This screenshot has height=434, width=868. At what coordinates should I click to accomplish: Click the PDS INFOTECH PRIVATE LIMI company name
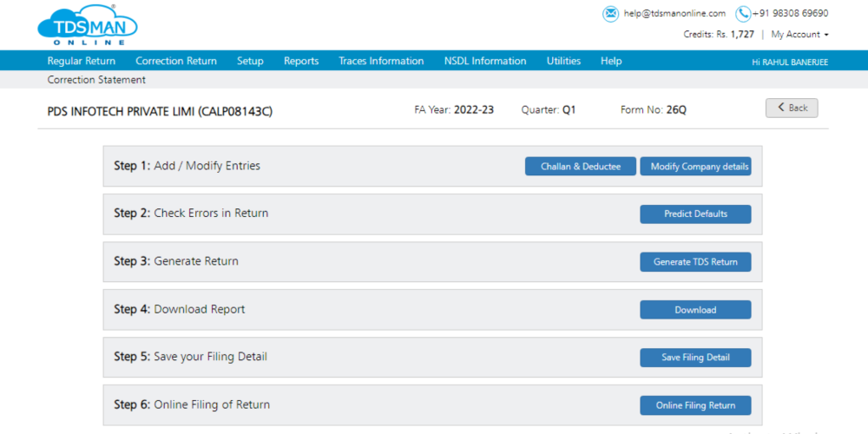pyautogui.click(x=160, y=111)
